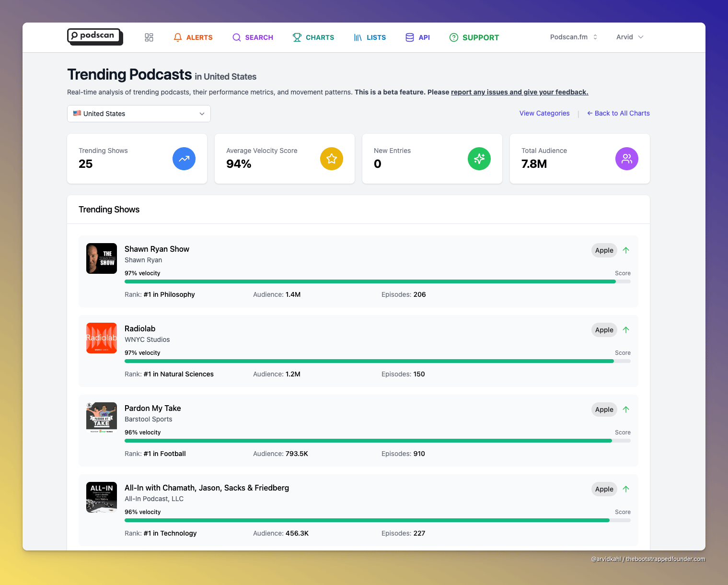Click Apple badge on Pardon My Take
The width and height of the screenshot is (728, 585).
(604, 409)
